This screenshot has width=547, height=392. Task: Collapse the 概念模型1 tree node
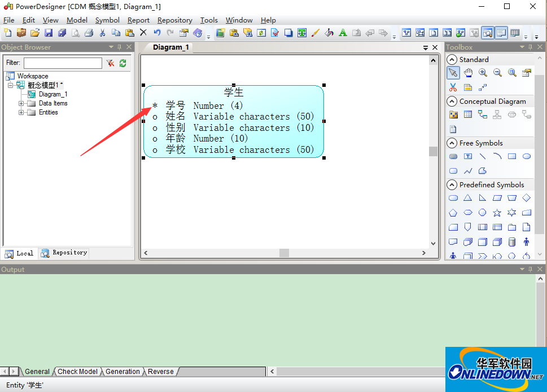(11, 85)
